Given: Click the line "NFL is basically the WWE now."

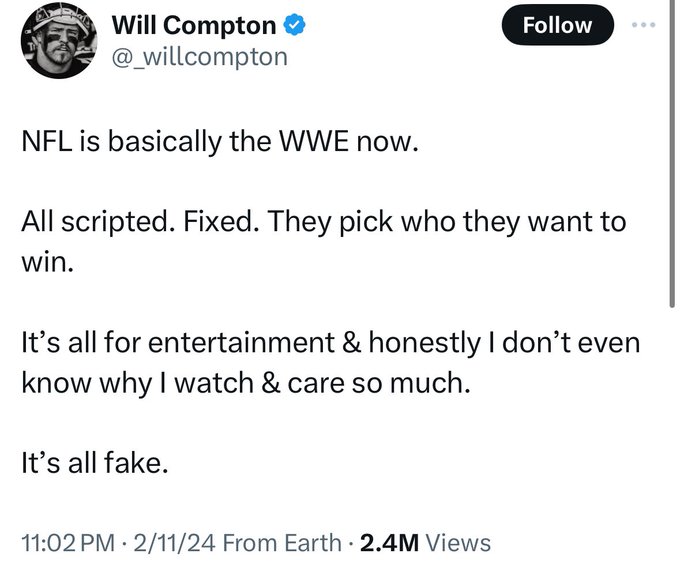Looking at the screenshot, I should [x=220, y=141].
